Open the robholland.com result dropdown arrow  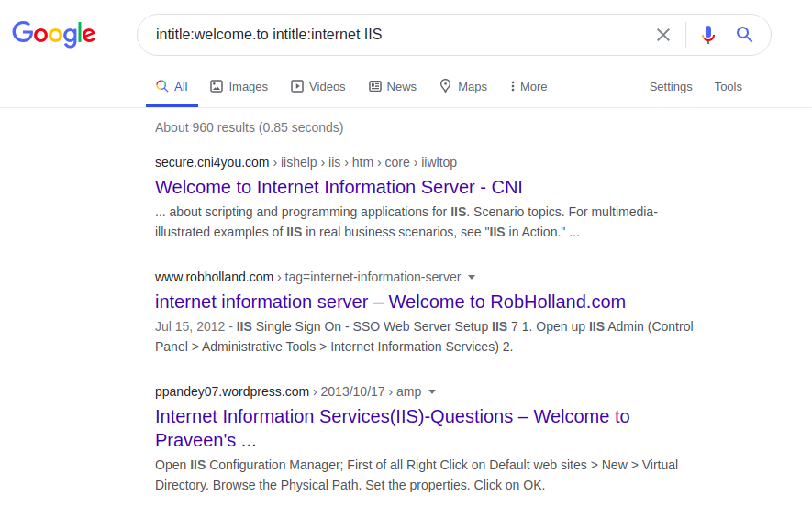(472, 277)
